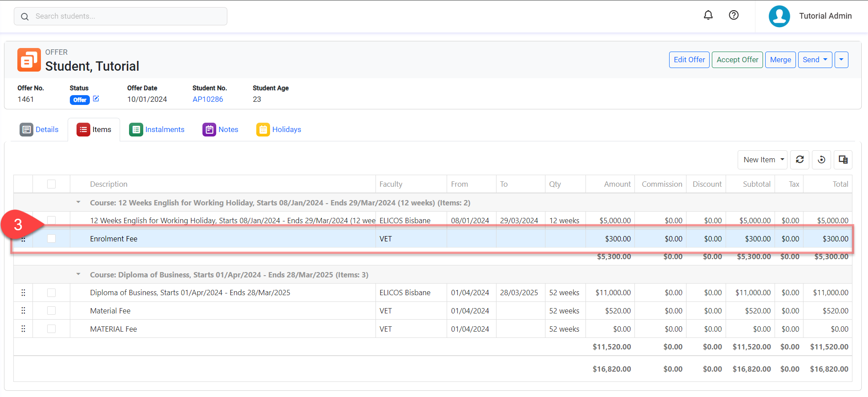Image resolution: width=868 pixels, height=397 pixels.
Task: Click the Tutorial Admin profile avatar
Action: (x=779, y=16)
